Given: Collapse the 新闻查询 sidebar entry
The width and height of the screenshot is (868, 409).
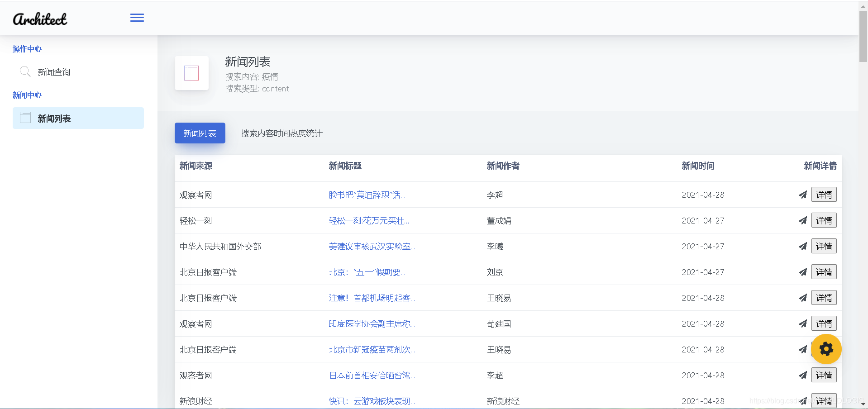Looking at the screenshot, I should 53,71.
